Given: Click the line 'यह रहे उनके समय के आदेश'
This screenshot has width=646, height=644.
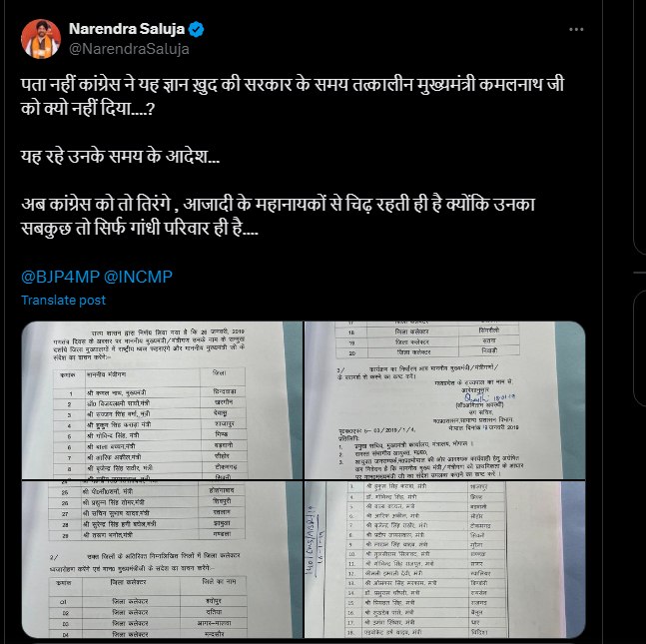Looking at the screenshot, I should coord(120,157).
